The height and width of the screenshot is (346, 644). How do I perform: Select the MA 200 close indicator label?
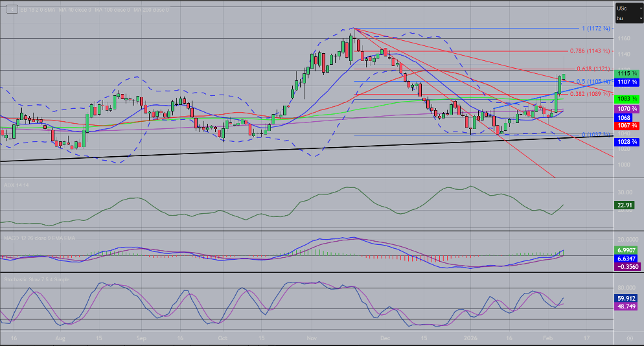(x=150, y=10)
